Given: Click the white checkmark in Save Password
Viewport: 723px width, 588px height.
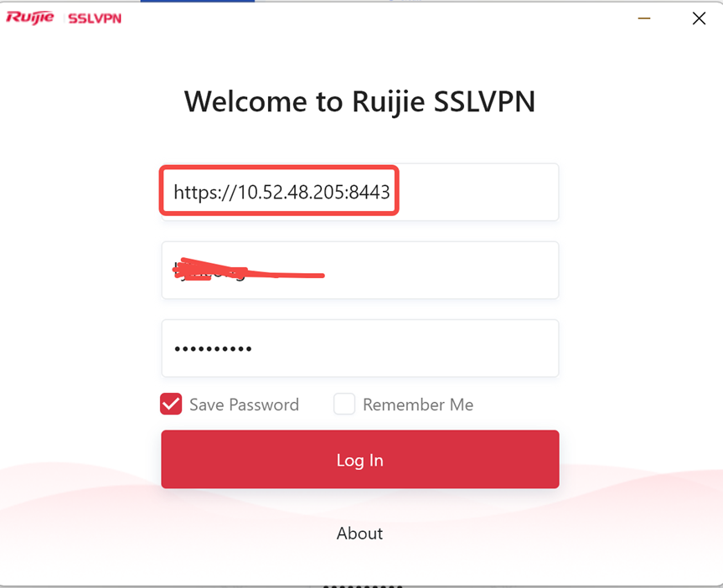Looking at the screenshot, I should pos(171,405).
